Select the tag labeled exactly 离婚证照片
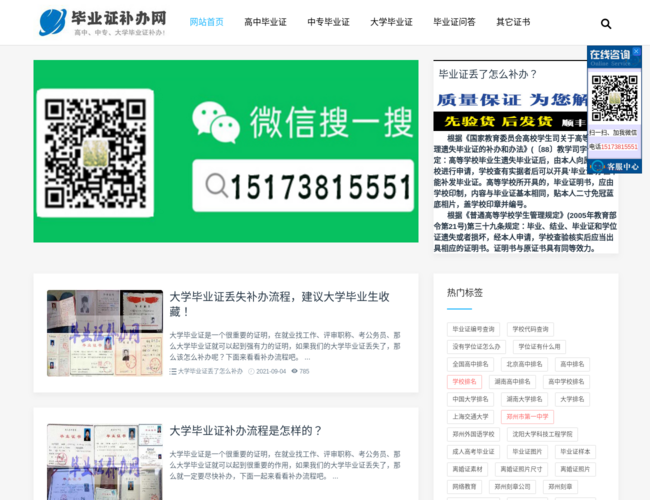The height and width of the screenshot is (500, 650). (x=575, y=469)
